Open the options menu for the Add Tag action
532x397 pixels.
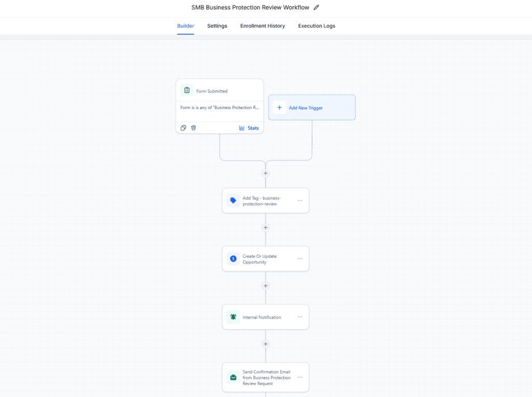[x=300, y=201]
